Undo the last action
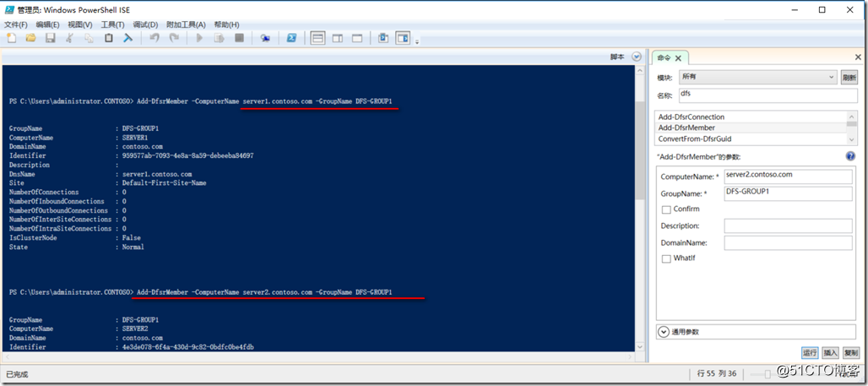 tap(155, 38)
